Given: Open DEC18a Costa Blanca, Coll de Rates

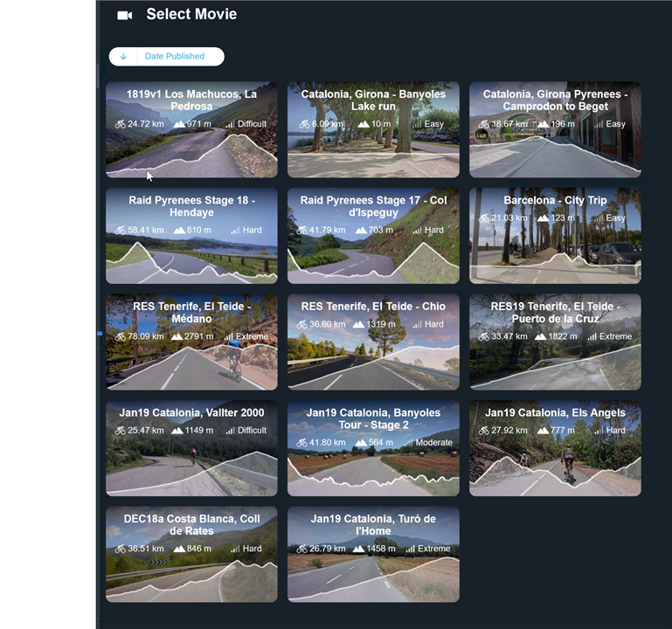Looking at the screenshot, I should (191, 555).
